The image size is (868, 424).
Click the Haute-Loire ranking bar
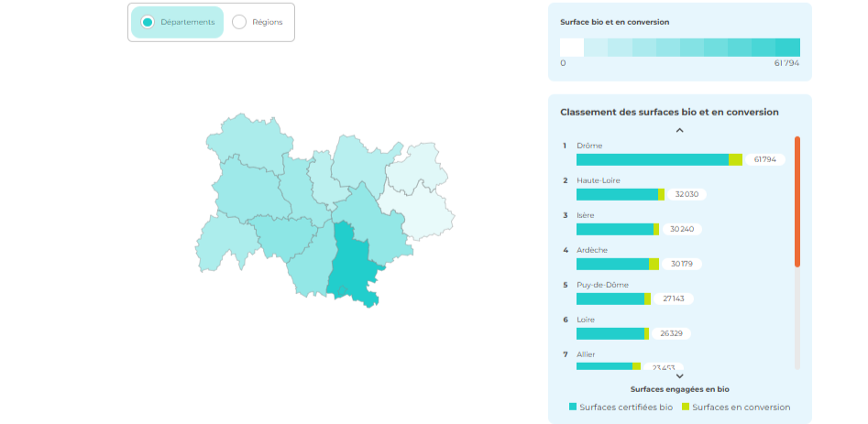(621, 194)
